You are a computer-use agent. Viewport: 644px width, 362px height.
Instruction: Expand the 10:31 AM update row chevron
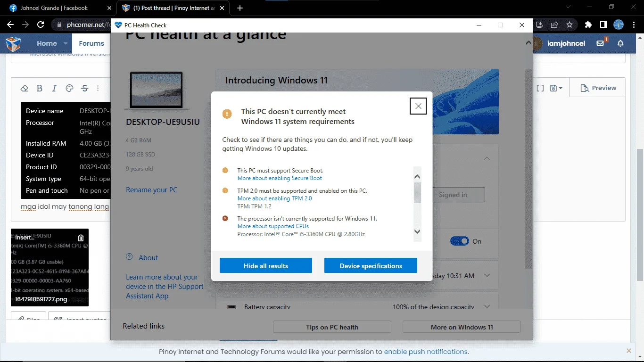tap(487, 275)
